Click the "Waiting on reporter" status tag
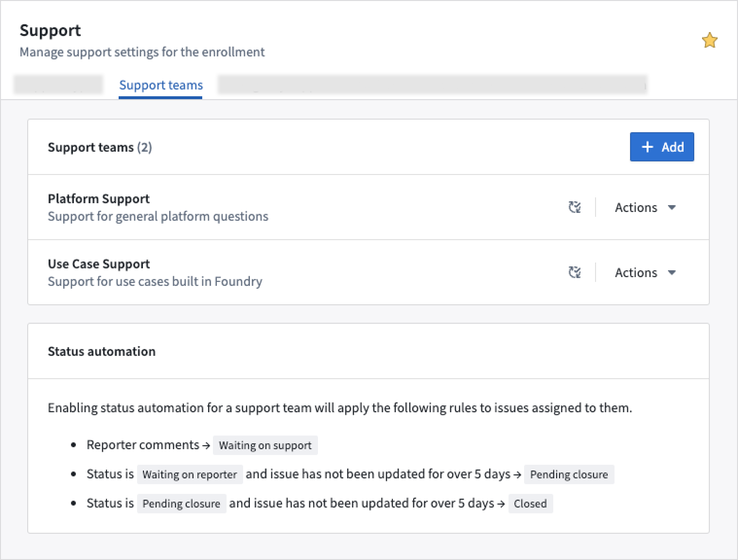The height and width of the screenshot is (560, 738). [x=190, y=474]
